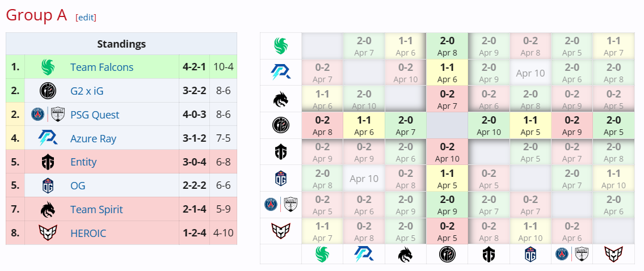
Task: Go to the Azure Ray team page link
Action: point(93,138)
